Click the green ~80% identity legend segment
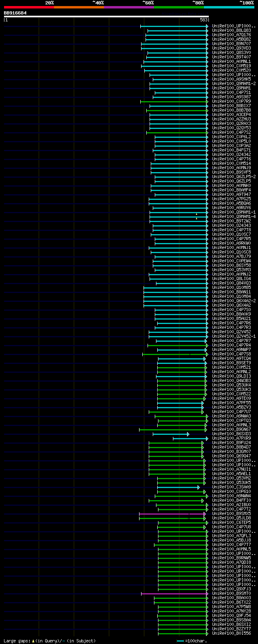This screenshot has height=644, width=258. pos(179,7)
